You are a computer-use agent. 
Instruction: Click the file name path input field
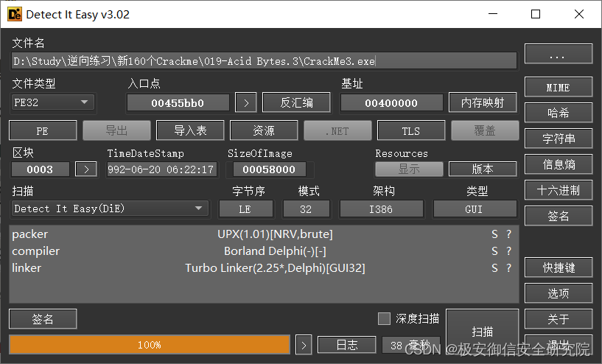[x=264, y=61]
